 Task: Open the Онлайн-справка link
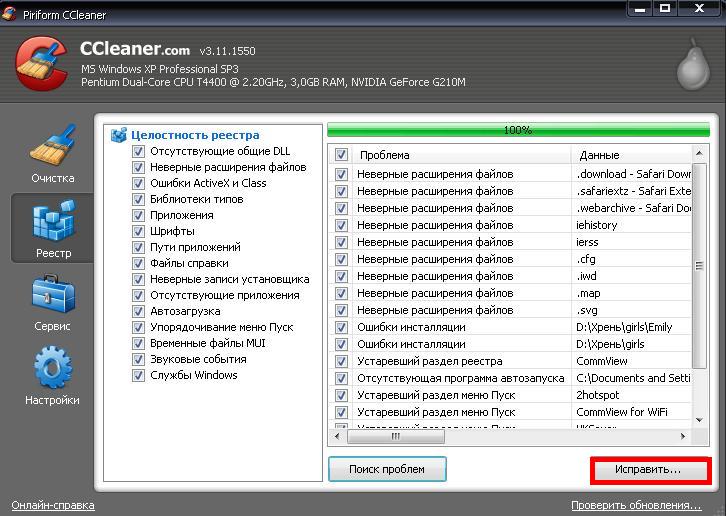(x=53, y=505)
